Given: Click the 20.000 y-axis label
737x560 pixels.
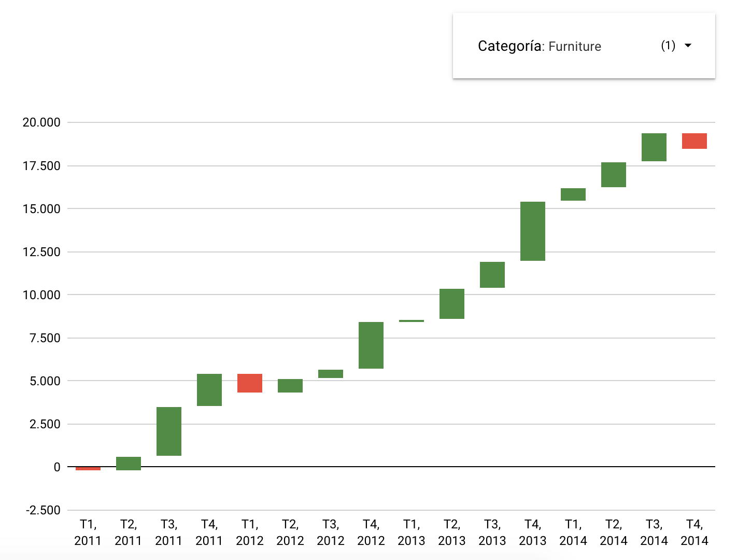Looking at the screenshot, I should pyautogui.click(x=41, y=122).
